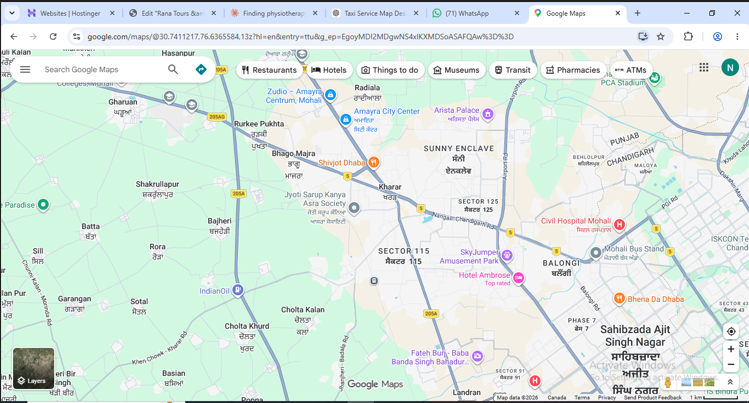
Task: Select the Jyoti Sarup Kanya Asra marker
Action: point(354,208)
